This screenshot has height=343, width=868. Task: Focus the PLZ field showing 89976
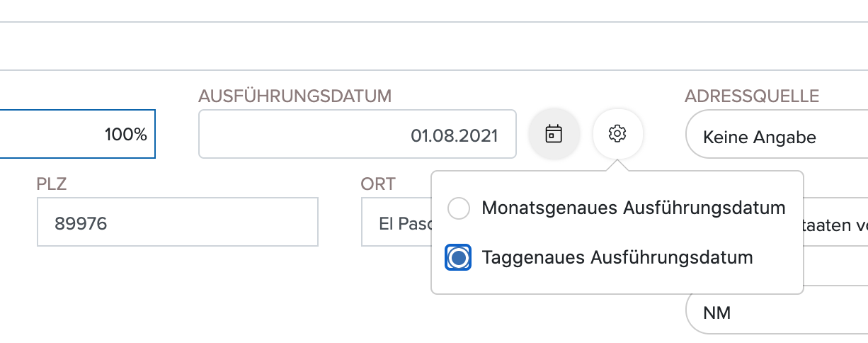point(178,222)
